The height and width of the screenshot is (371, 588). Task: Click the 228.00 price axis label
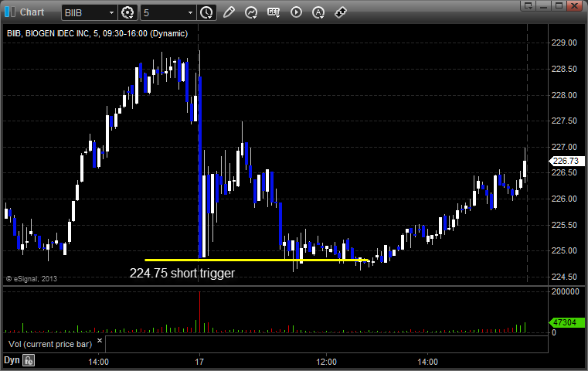564,95
